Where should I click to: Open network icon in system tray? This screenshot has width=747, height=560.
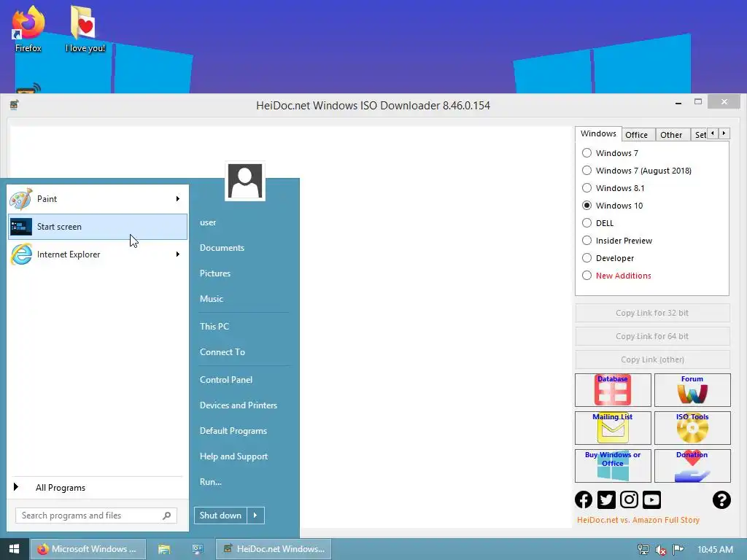[x=643, y=550]
